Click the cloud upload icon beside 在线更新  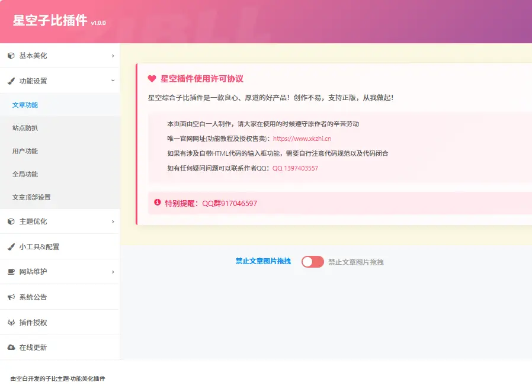coord(11,348)
